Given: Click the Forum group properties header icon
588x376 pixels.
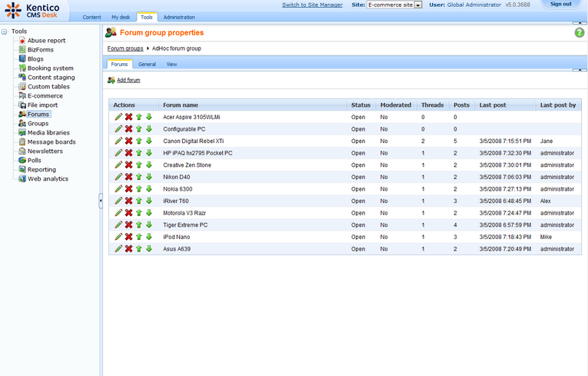Looking at the screenshot, I should 111,32.
